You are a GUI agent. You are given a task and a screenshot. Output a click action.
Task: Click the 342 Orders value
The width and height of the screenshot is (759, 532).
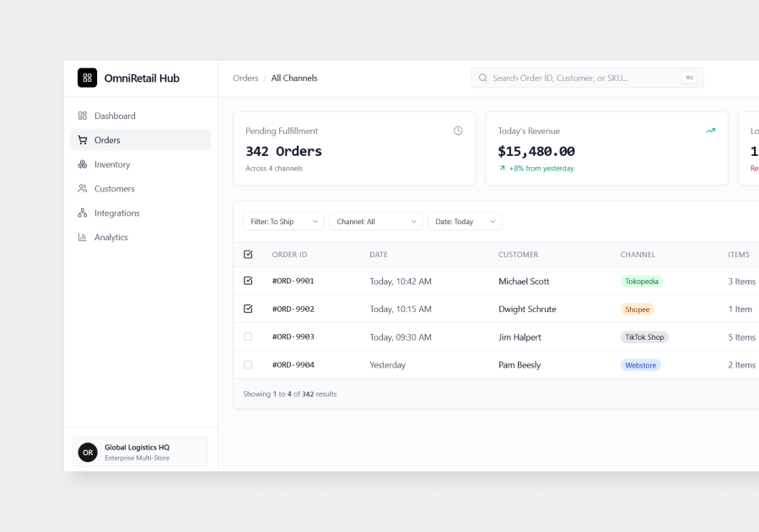click(283, 152)
